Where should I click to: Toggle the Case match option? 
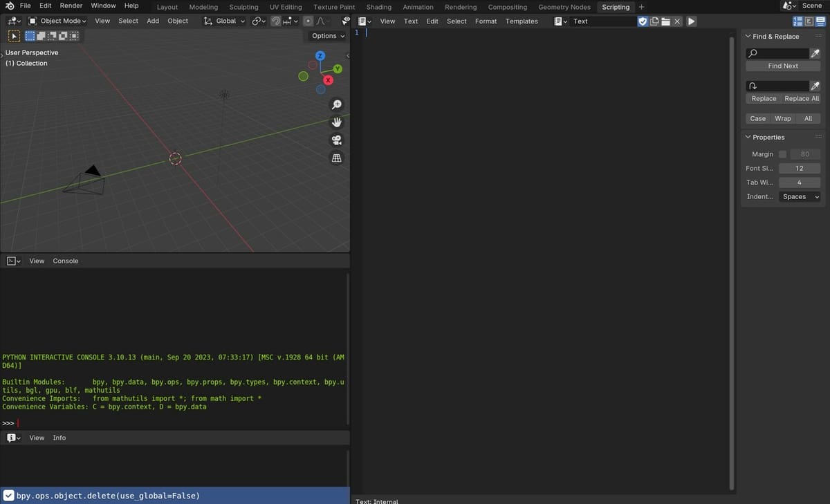(758, 118)
